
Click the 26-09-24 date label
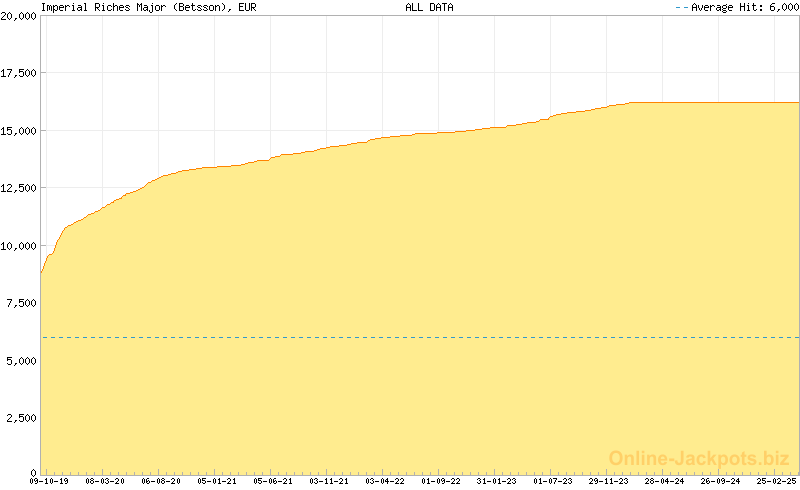721,481
